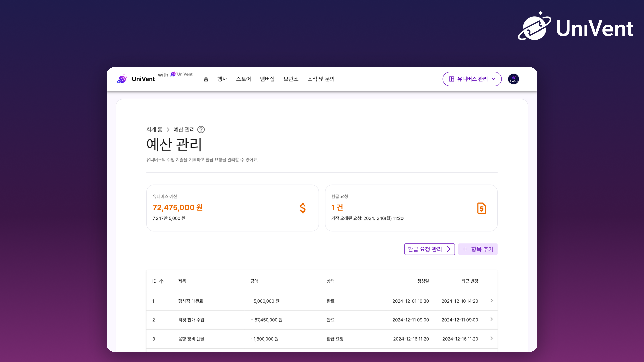This screenshot has width=644, height=362.
Task: Click the 유니버스 예산 card label
Action: [165, 197]
